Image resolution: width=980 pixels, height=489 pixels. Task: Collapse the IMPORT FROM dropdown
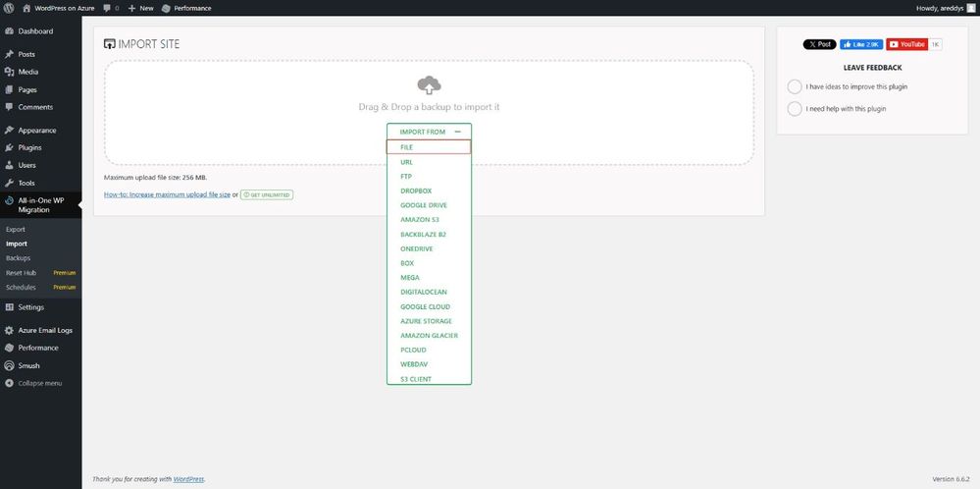430,132
